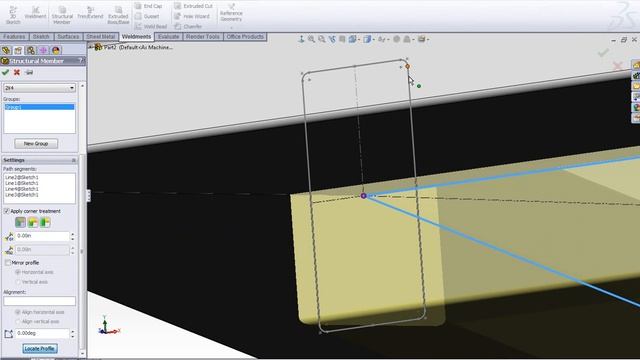Image resolution: width=640 pixels, height=360 pixels.
Task: Switch to the Features tab
Action: 14,37
